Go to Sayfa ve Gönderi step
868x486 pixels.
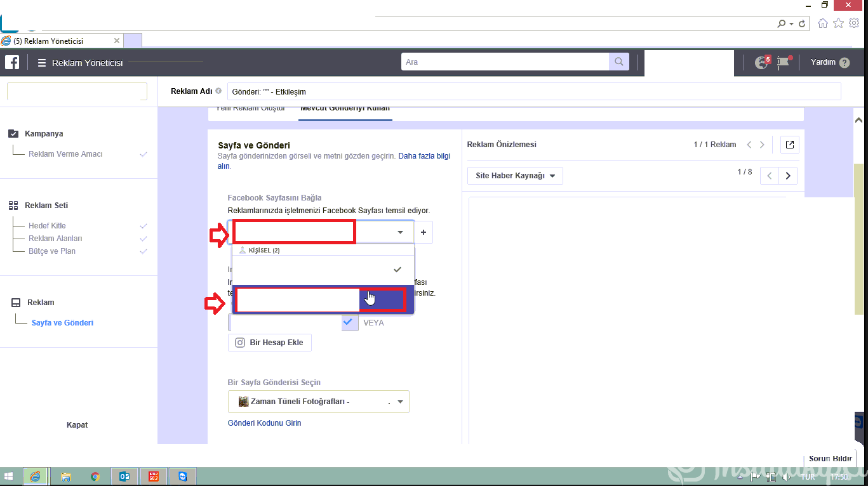[62, 323]
